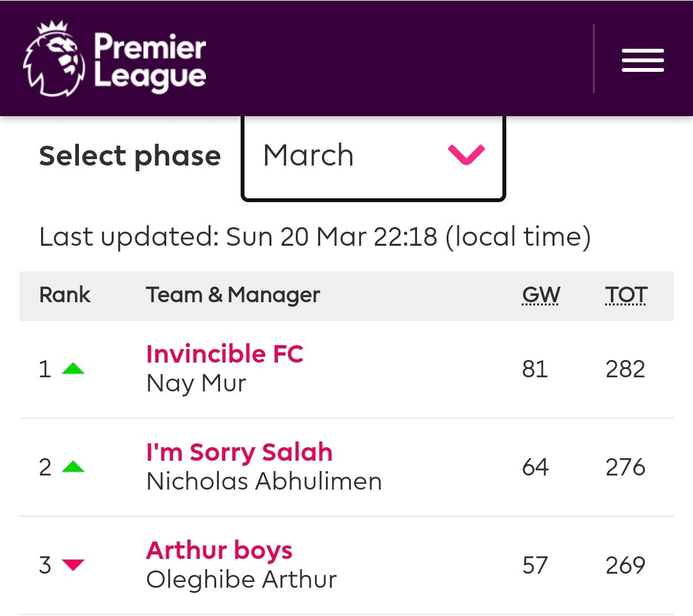Image resolution: width=693 pixels, height=616 pixels.
Task: Click Premier League wordmark text
Action: pyautogui.click(x=150, y=62)
